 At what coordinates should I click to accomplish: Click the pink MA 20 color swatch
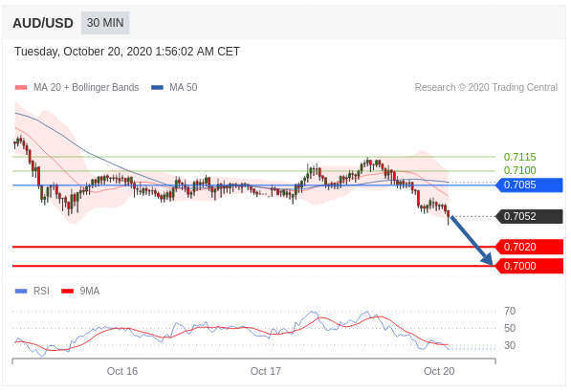21,88
